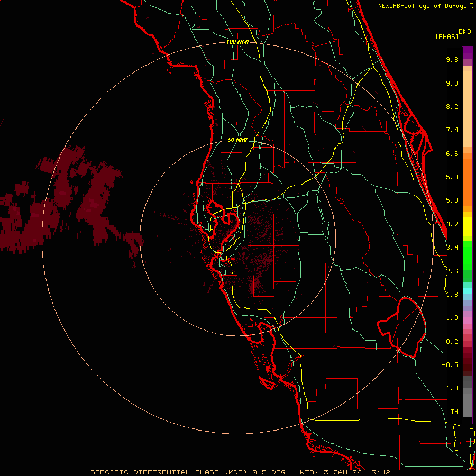The width and height of the screenshot is (476, 476).
Task: Pick the light peach color bar segment
Action: [467, 108]
